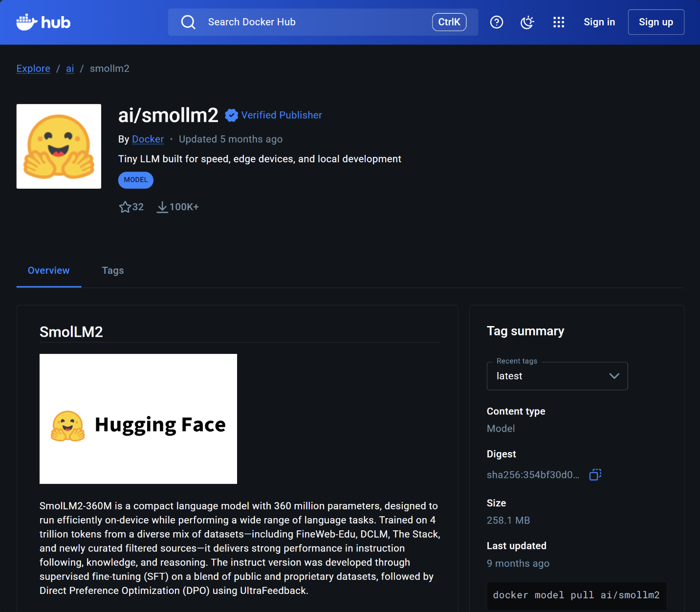
Task: Click the Sign up button
Action: (x=656, y=22)
